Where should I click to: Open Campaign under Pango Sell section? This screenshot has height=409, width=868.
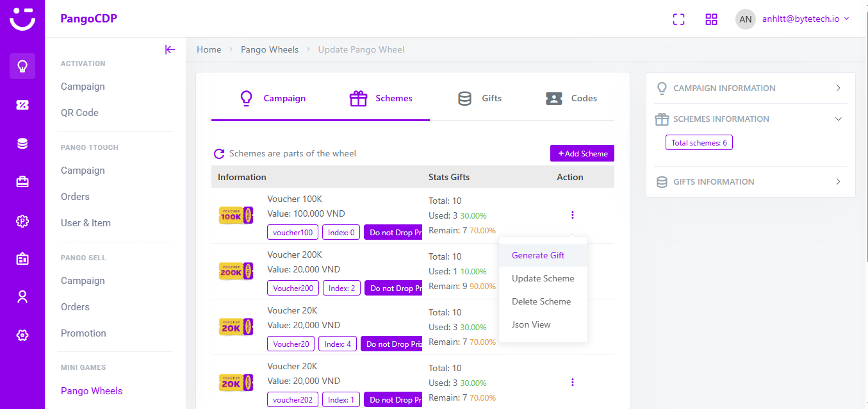(83, 281)
